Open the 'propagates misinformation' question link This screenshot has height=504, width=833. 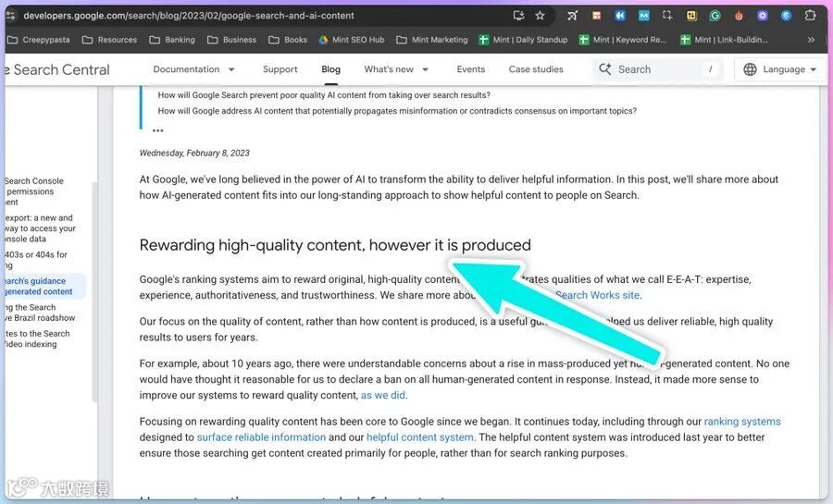pos(397,111)
